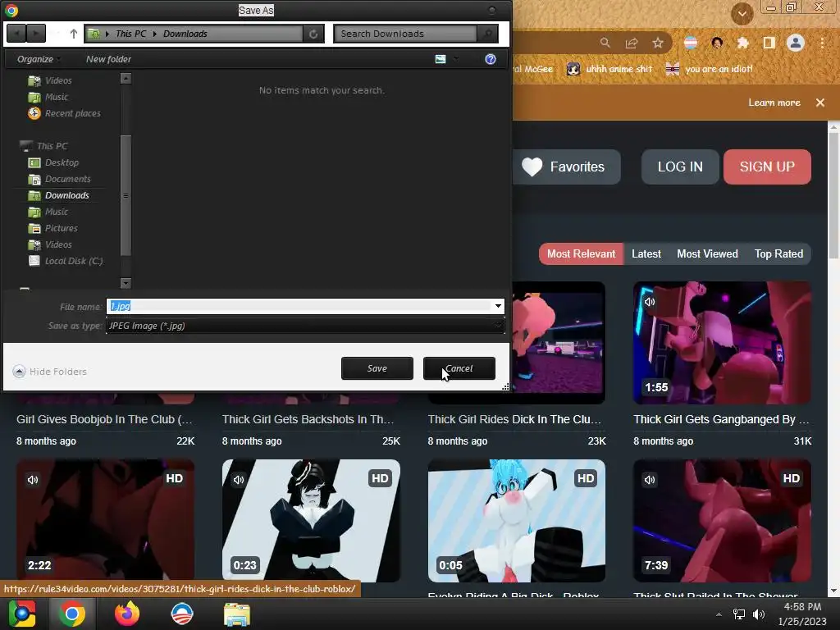Select This PC in navigation tree
The height and width of the screenshot is (630, 840).
(44, 146)
